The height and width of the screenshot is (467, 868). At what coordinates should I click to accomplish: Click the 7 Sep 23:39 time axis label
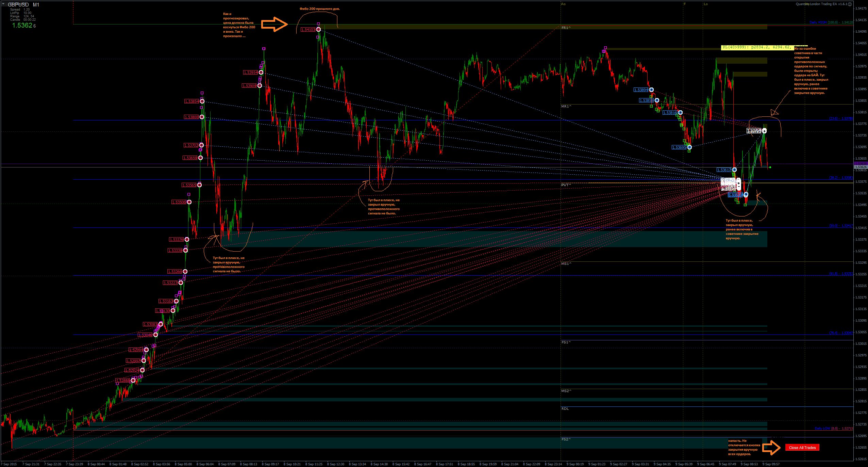pyautogui.click(x=74, y=464)
